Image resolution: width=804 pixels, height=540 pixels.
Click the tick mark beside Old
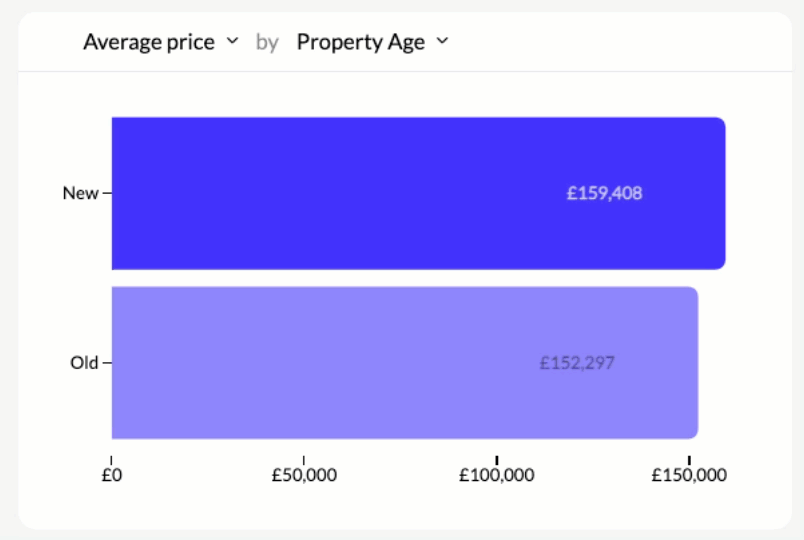coord(107,363)
